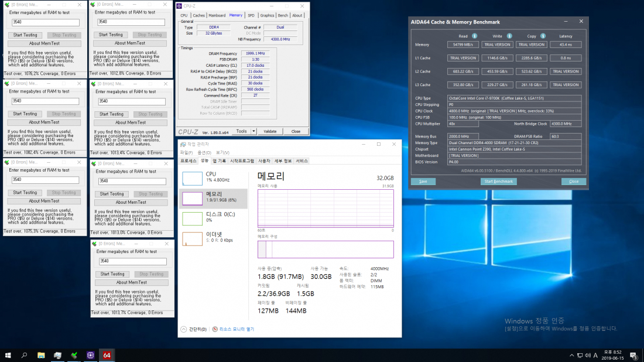Switch to the 서비스 tab in Task Manager
This screenshot has width=644, height=362.
(302, 161)
